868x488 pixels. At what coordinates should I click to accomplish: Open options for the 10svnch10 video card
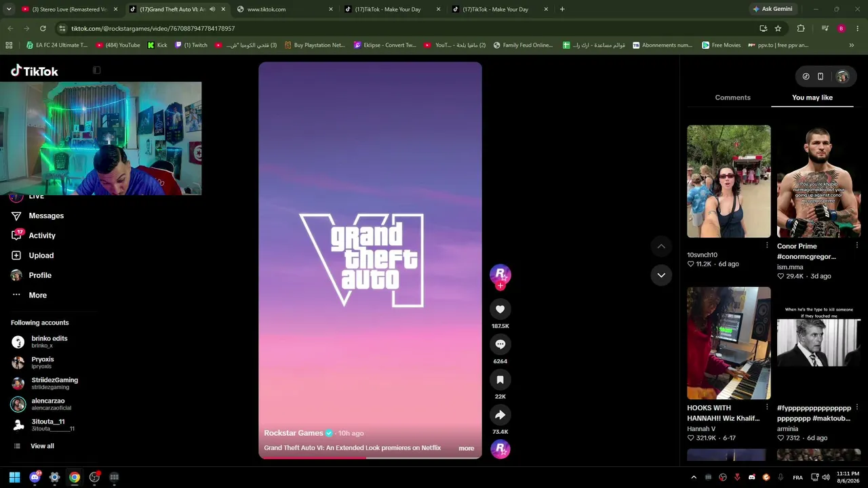click(x=767, y=245)
